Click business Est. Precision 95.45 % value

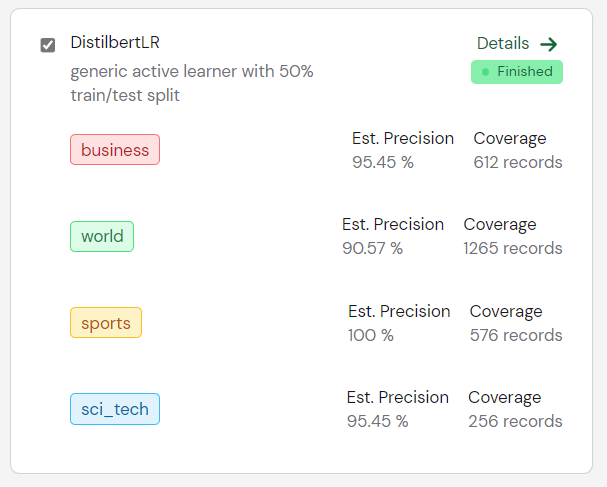click(383, 162)
